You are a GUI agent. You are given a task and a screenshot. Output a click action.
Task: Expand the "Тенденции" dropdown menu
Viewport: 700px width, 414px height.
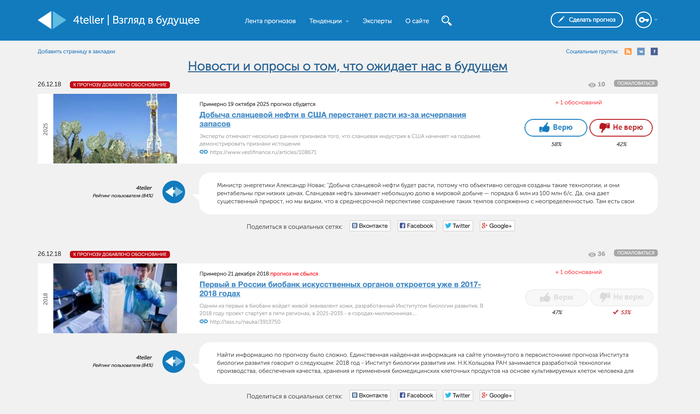328,20
